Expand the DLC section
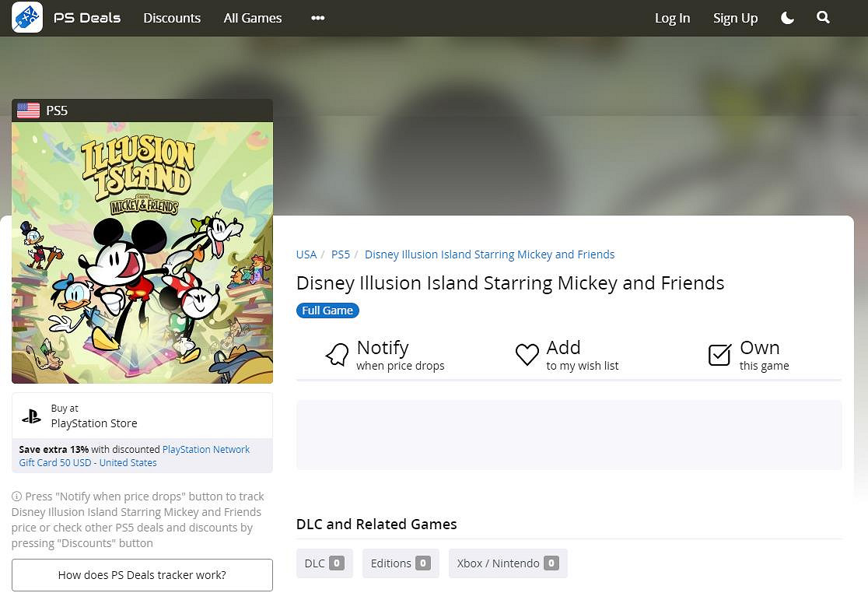The width and height of the screenshot is (868, 600). point(324,563)
